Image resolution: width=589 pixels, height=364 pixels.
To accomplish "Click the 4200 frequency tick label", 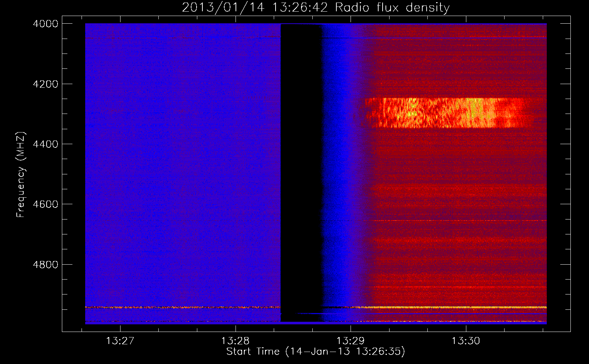I will 46,84.
